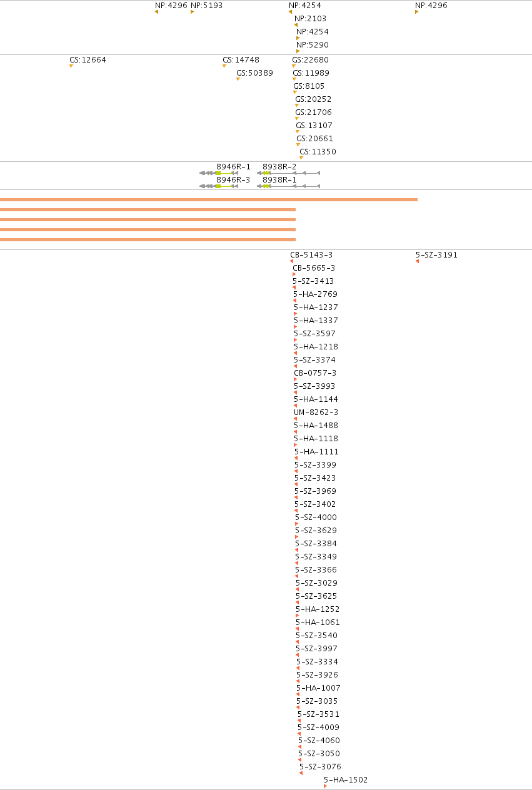
Task: Click insertion 5-HA-1111
Action: coord(316,452)
